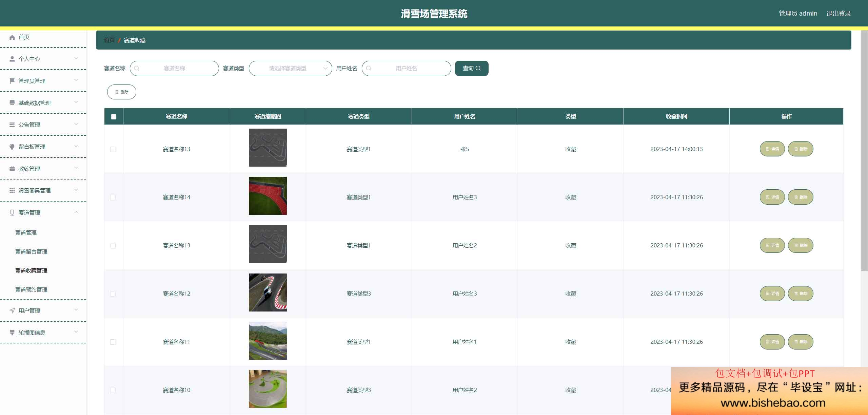
Task: Click the flag icon beside 管理员管理
Action: click(x=12, y=81)
